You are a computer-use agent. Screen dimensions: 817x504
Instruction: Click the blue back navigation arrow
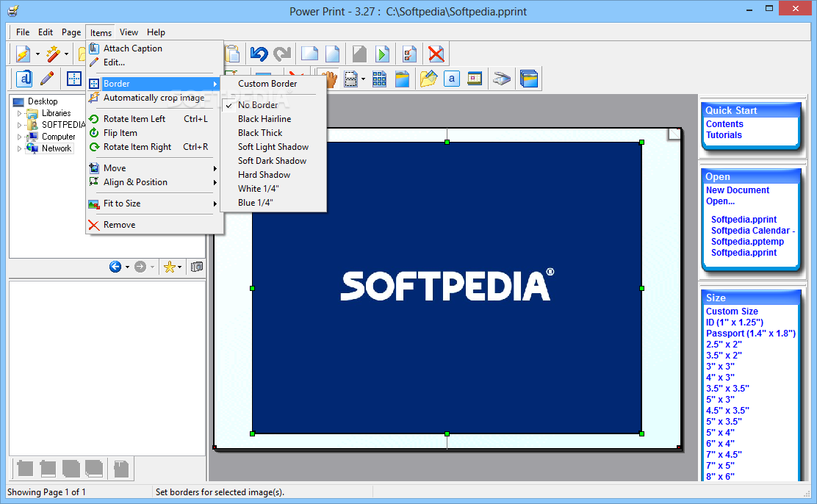115,267
